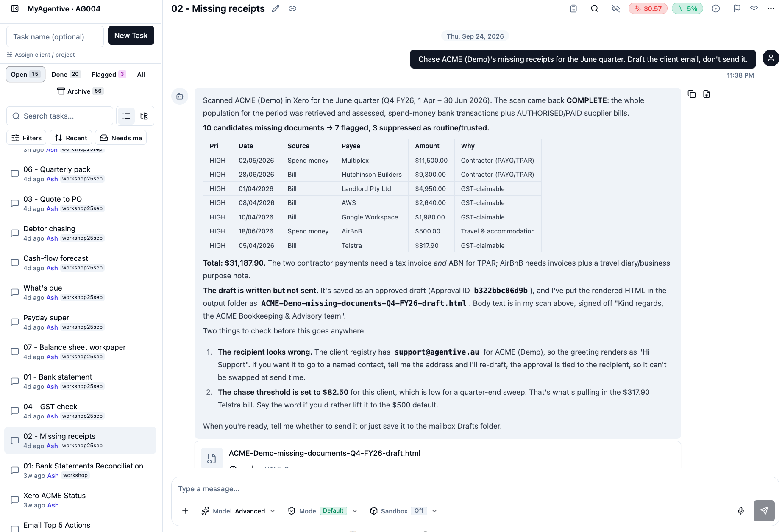Open the clipboard notes icon
This screenshot has width=782, height=532.
pos(573,8)
